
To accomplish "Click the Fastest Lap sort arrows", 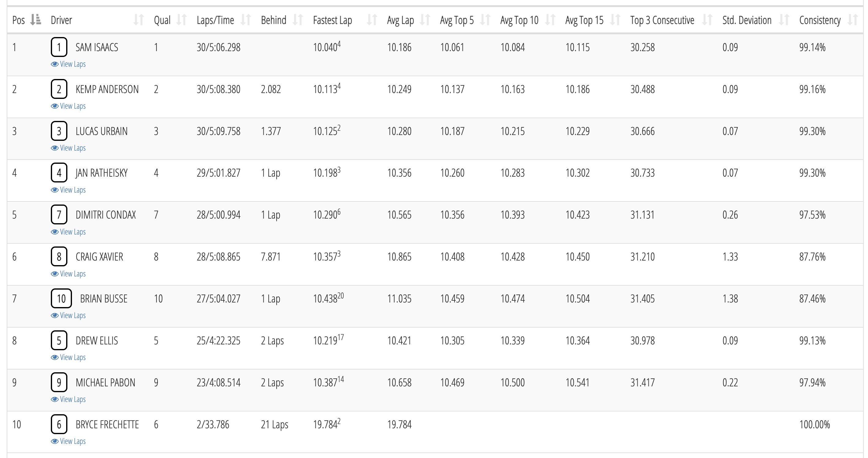I will [x=372, y=20].
